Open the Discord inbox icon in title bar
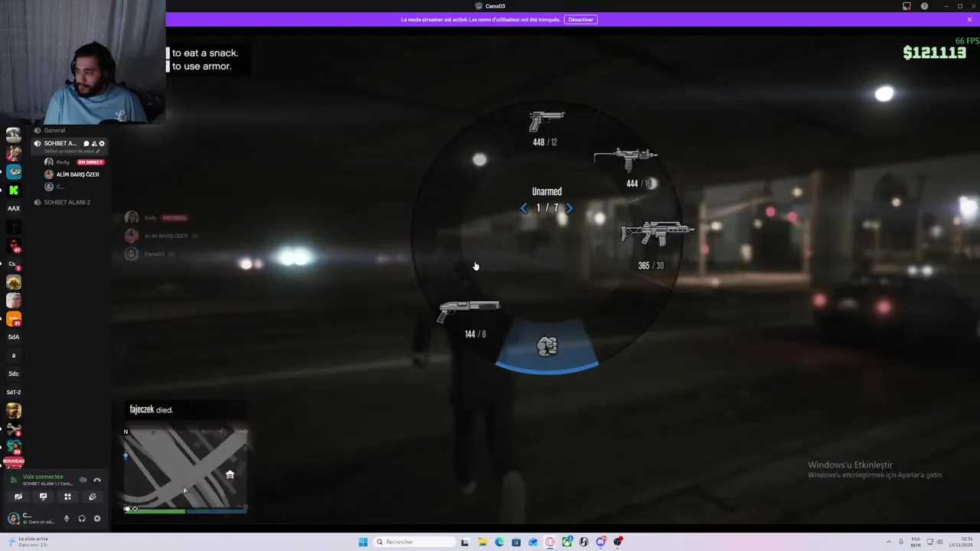The width and height of the screenshot is (980, 551). tap(906, 6)
